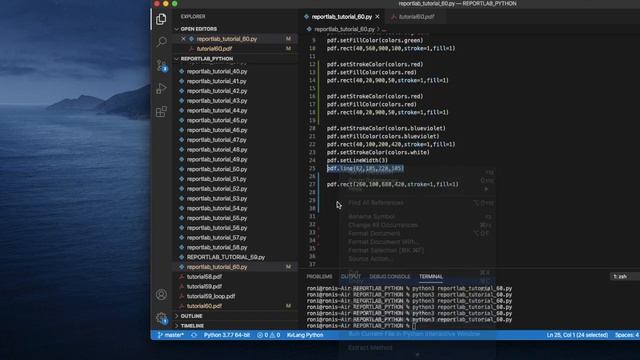
Task: Click code line 27 pdf.rect(260,100,880,420
Action: [393, 184]
